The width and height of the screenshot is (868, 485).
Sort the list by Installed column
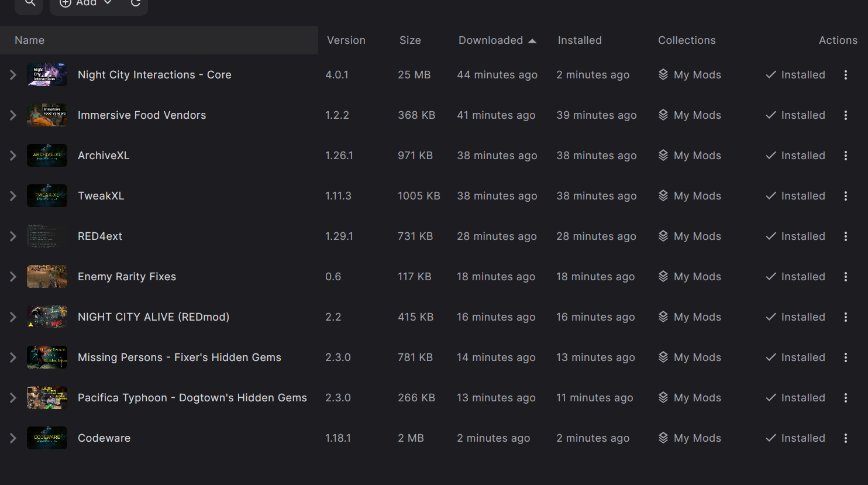580,40
